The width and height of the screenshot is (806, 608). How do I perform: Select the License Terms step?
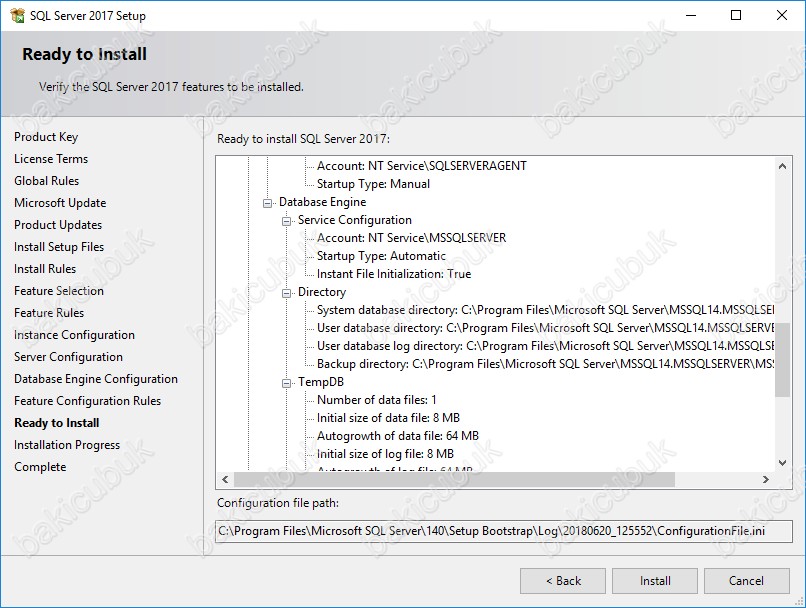pyautogui.click(x=51, y=159)
